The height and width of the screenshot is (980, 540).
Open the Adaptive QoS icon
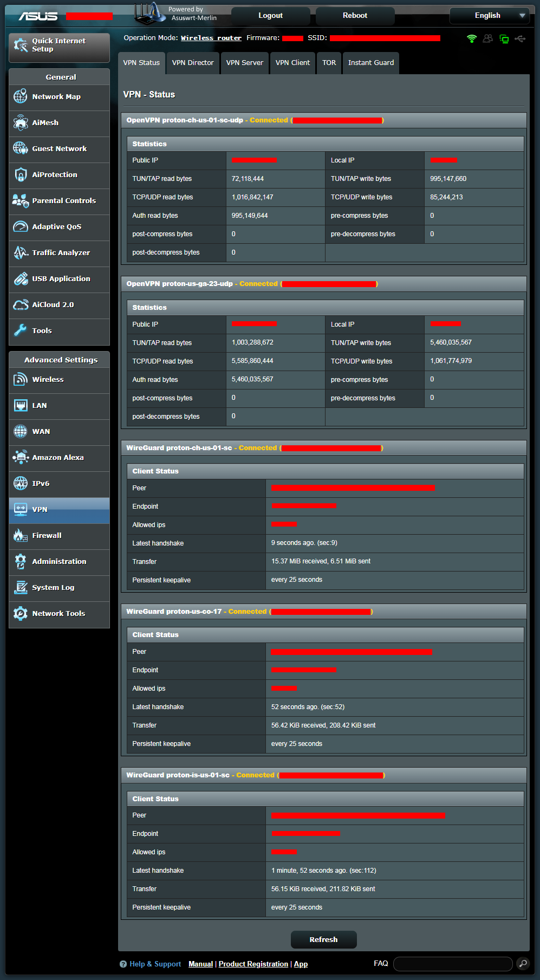pos(21,226)
